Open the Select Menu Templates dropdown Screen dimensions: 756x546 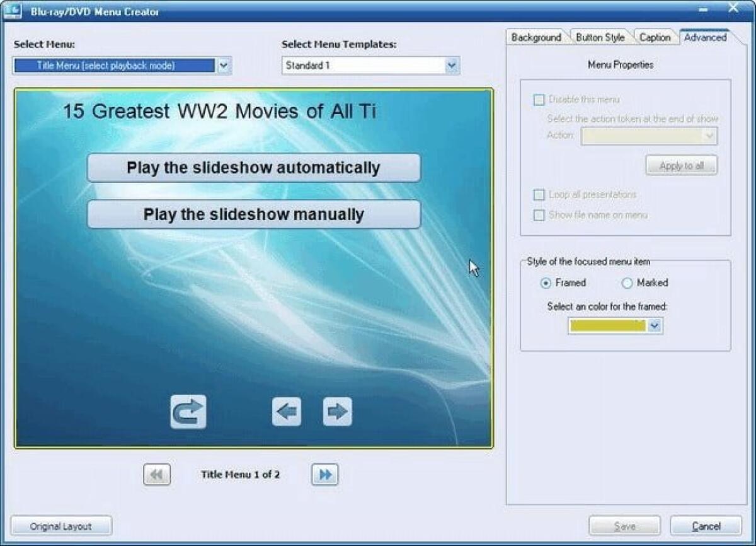coord(451,66)
